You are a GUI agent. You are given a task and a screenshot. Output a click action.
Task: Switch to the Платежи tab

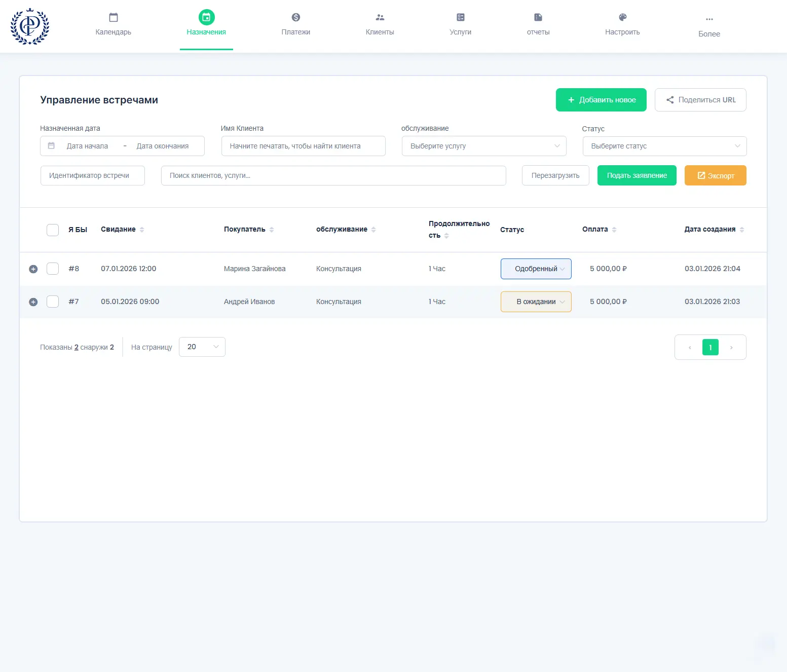296,25
